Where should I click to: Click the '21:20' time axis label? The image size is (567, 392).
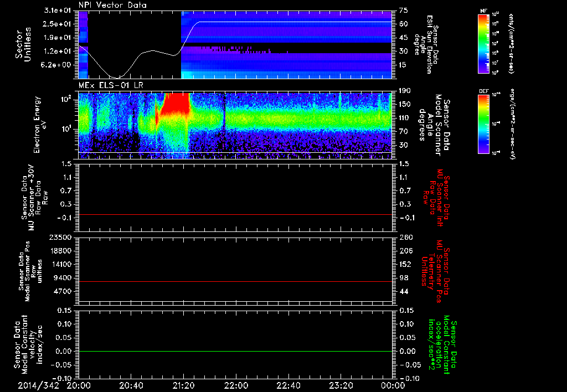(183, 385)
